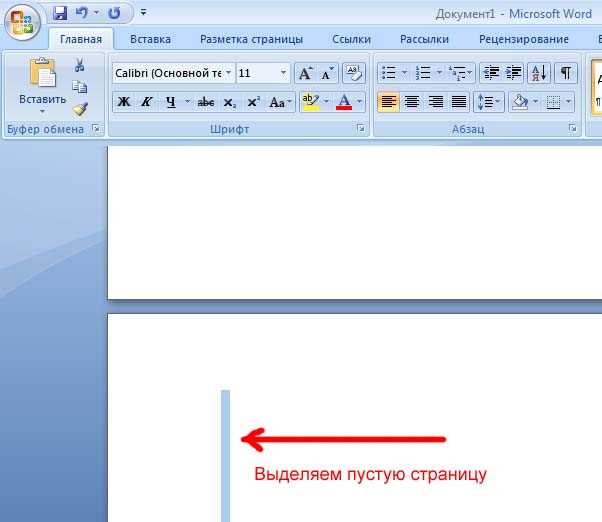Click the Вставить paste icon
Viewport: 602px width, 522px height.
click(x=43, y=73)
